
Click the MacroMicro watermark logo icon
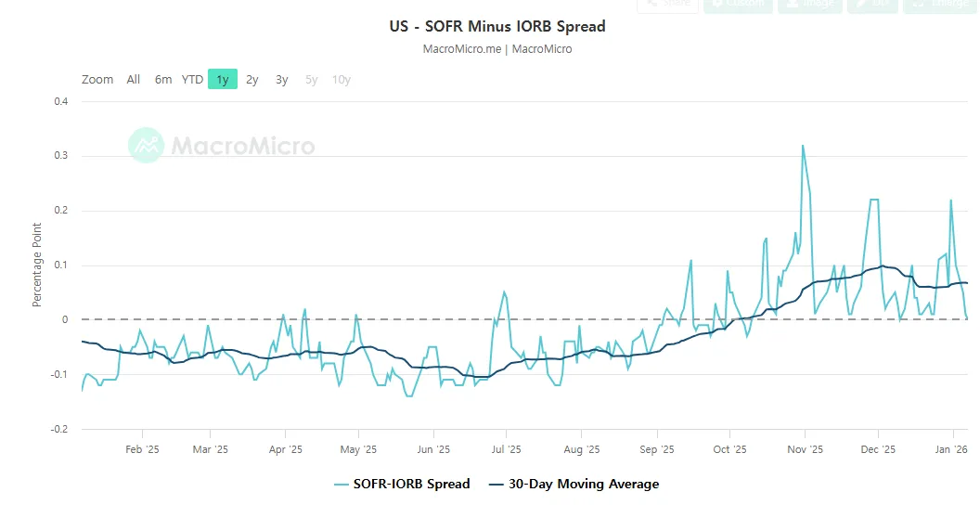pyautogui.click(x=145, y=146)
